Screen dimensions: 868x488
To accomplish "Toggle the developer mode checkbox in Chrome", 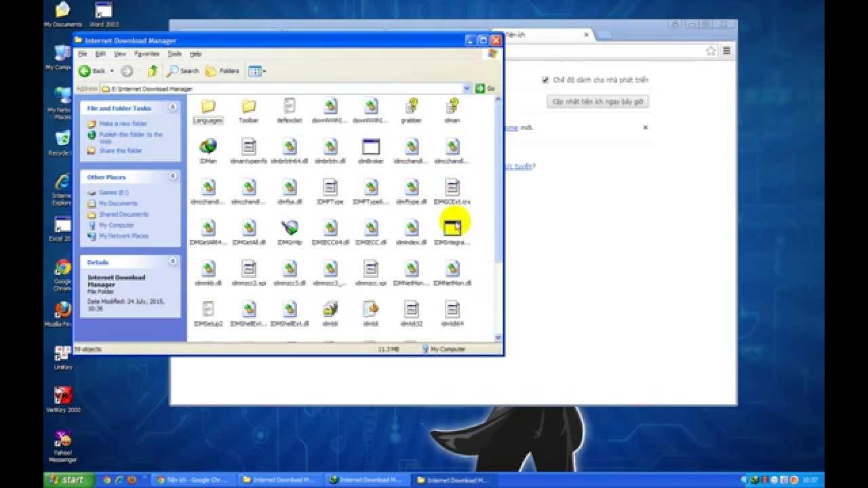I will (545, 80).
